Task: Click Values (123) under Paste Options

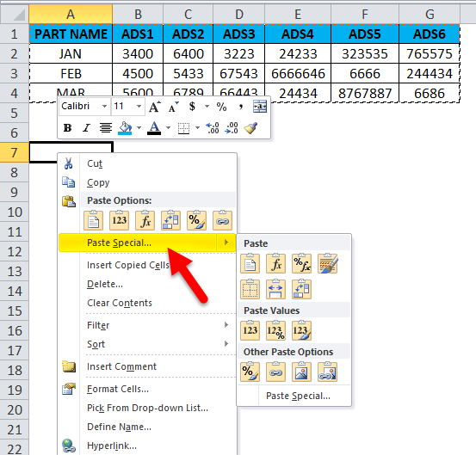Action: click(119, 220)
